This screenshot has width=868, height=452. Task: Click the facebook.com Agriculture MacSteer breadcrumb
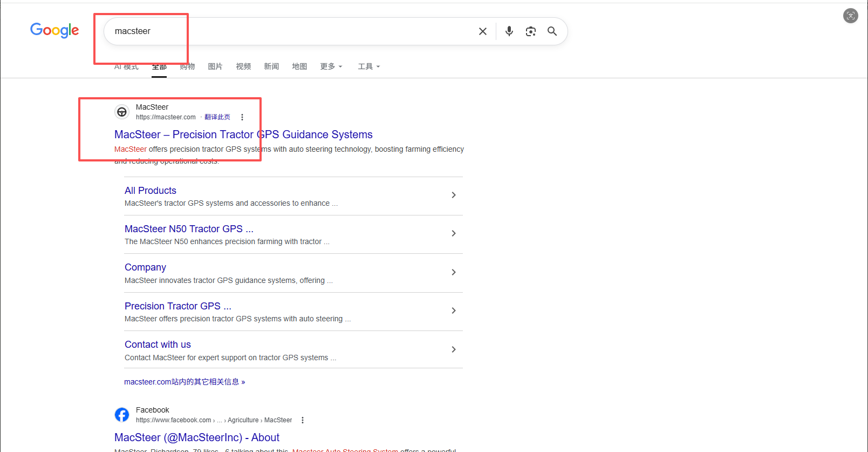click(x=214, y=420)
